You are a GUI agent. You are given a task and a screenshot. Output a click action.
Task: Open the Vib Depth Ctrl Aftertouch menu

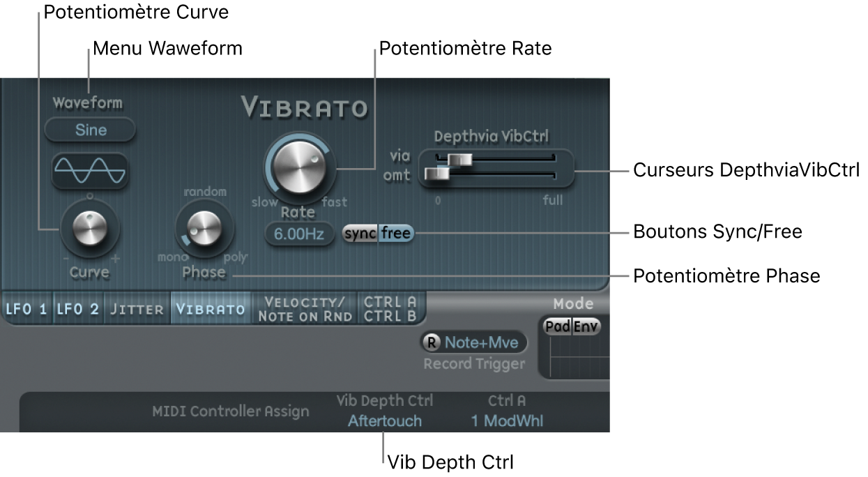[383, 421]
